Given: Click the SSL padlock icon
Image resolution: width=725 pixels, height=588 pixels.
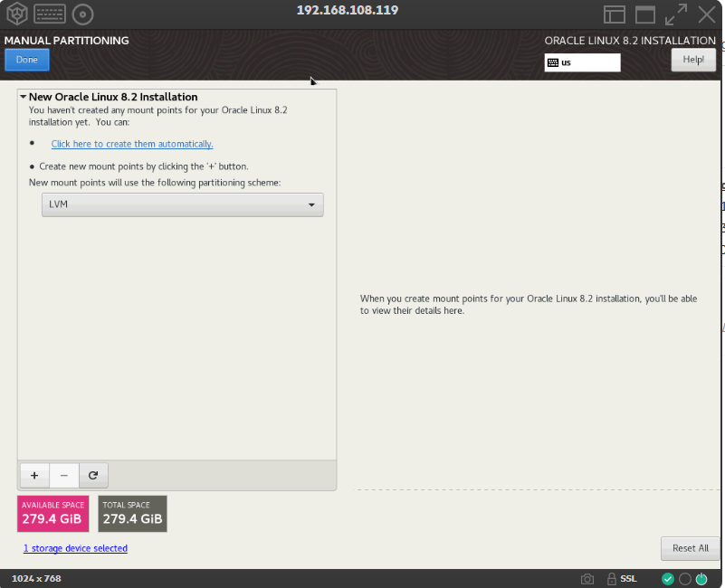Looking at the screenshot, I should (611, 579).
